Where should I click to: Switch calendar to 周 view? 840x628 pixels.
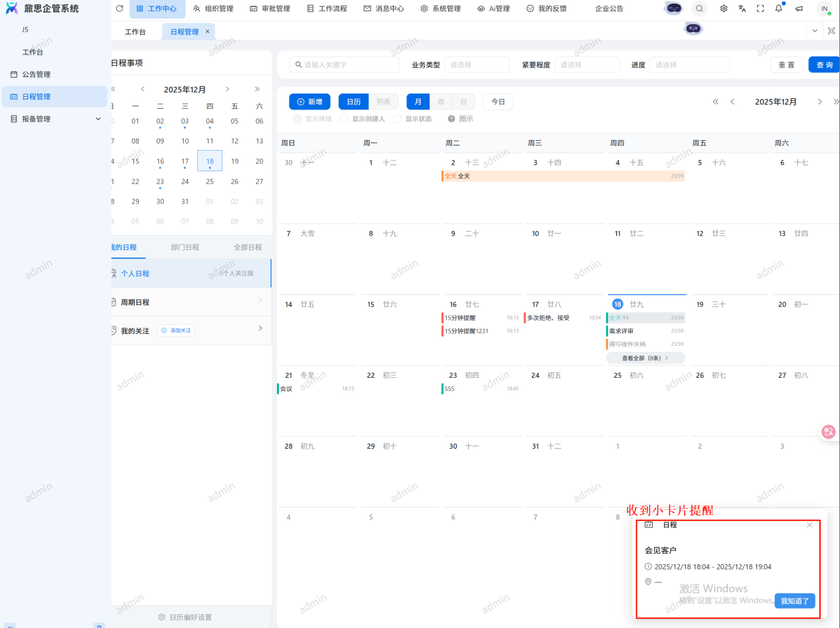pyautogui.click(x=440, y=102)
